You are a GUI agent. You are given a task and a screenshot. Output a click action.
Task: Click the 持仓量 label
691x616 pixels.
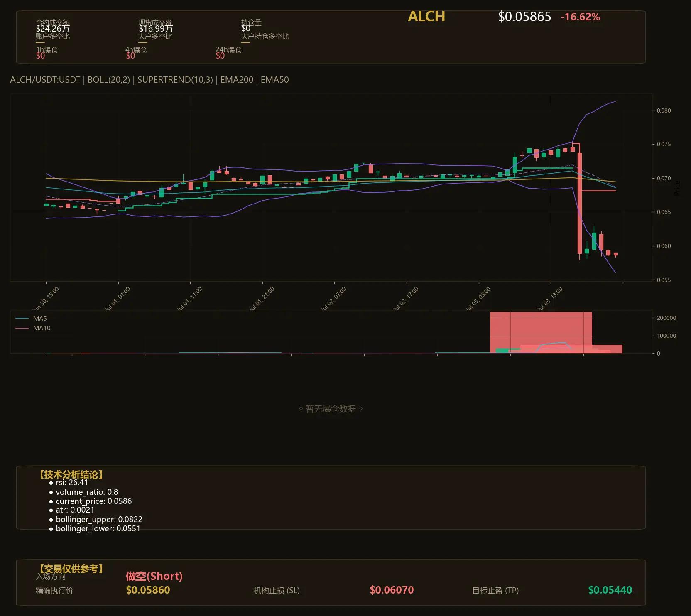pyautogui.click(x=251, y=22)
